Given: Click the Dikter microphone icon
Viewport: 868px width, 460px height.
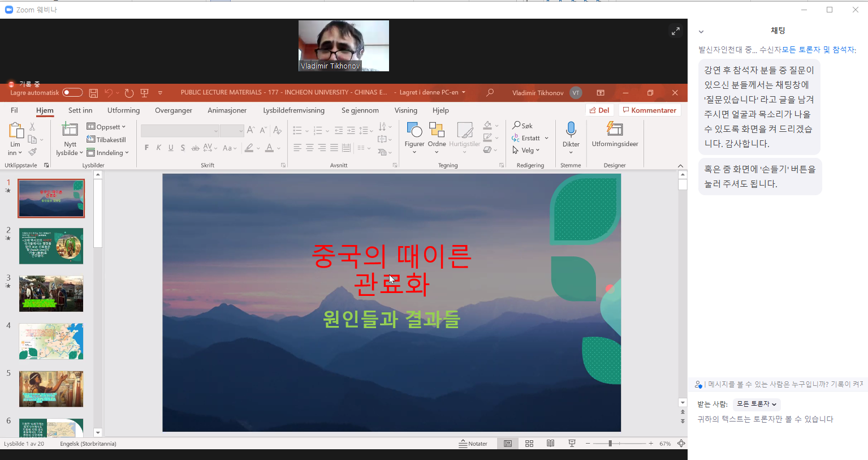Looking at the screenshot, I should point(571,130).
